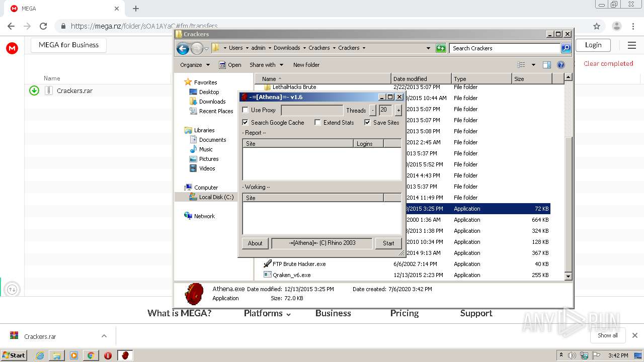Click the Explorer forward navigation arrow

197,48
